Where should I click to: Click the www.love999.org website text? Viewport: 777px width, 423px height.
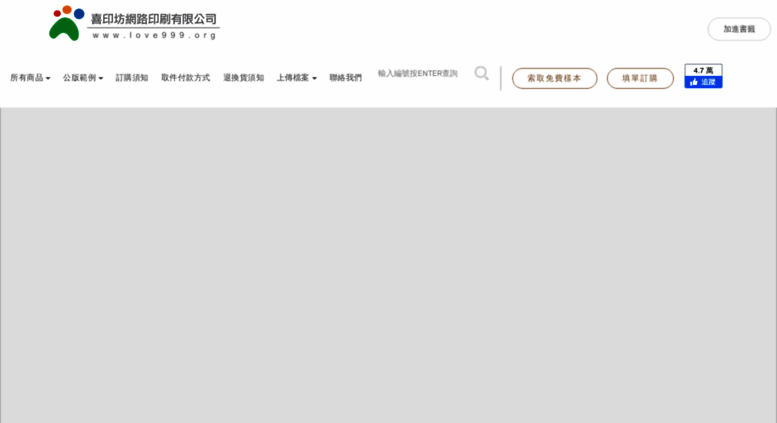click(x=155, y=35)
